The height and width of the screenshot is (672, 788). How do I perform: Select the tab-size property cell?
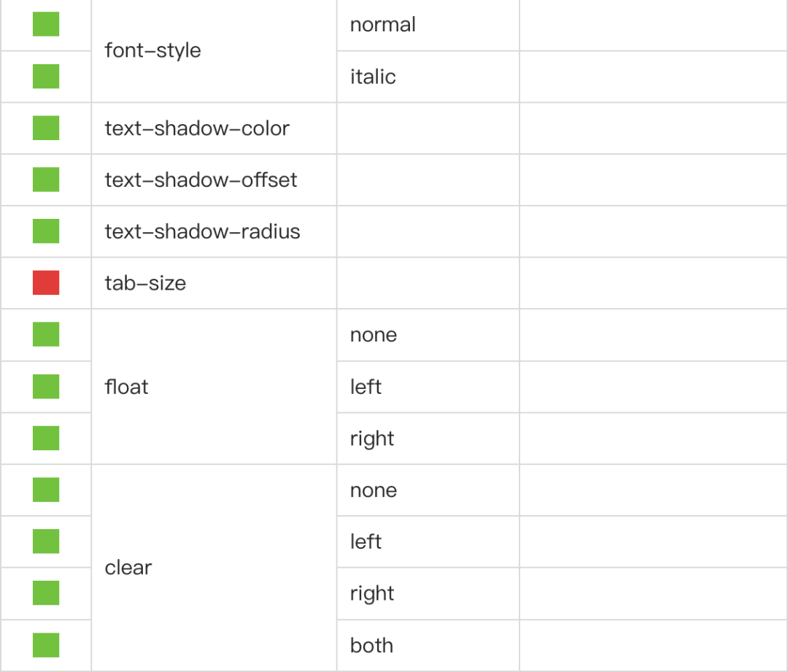click(x=214, y=283)
